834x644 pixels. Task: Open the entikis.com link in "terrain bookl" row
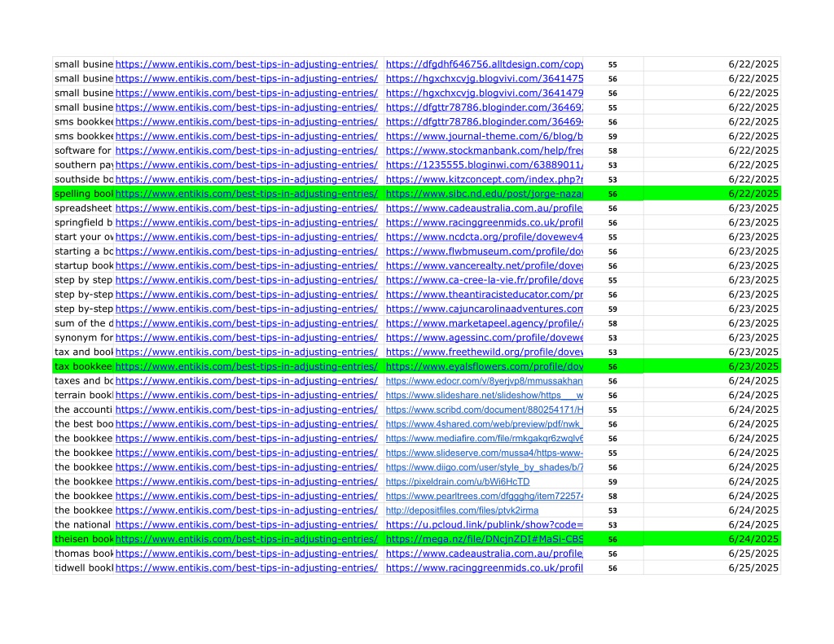tap(246, 395)
